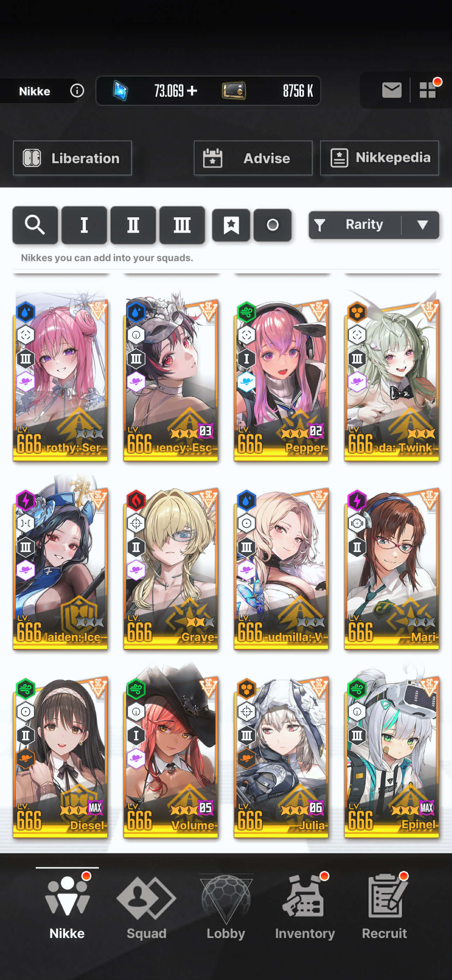
Task: Open the Rarity filter funnel
Action: 320,225
